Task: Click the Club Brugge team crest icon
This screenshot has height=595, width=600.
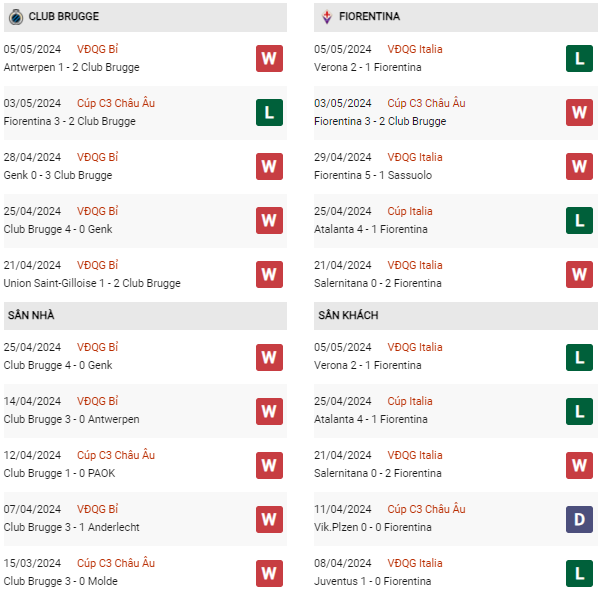Action: click(15, 17)
